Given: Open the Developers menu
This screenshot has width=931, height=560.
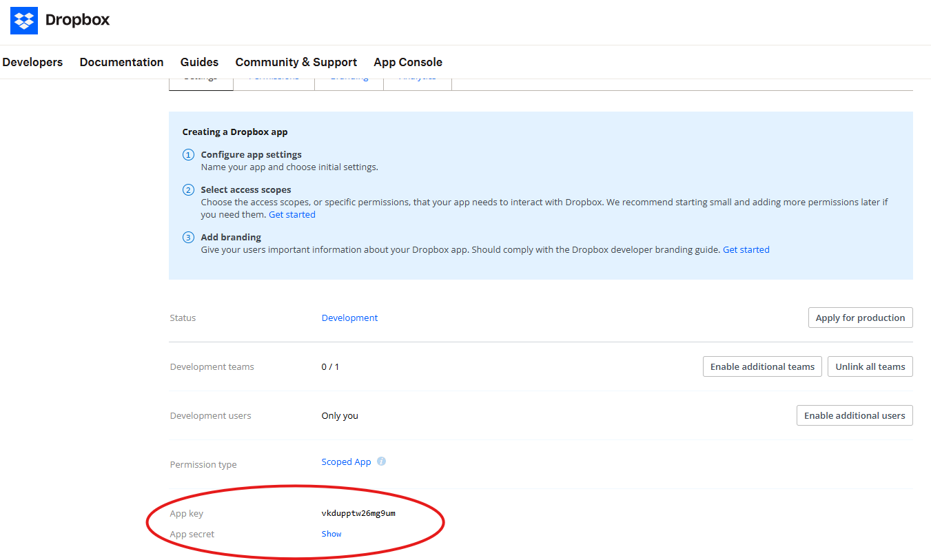Looking at the screenshot, I should click(32, 62).
